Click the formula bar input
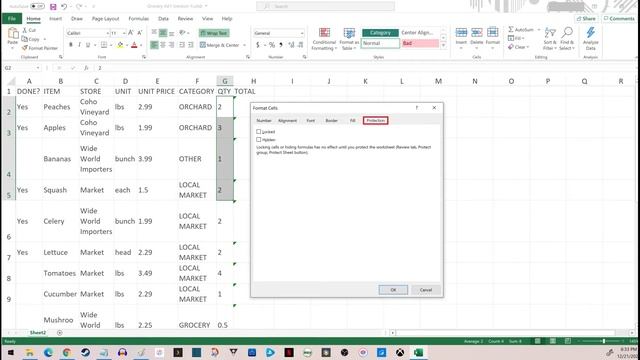The height and width of the screenshot is (360, 640). [365, 68]
